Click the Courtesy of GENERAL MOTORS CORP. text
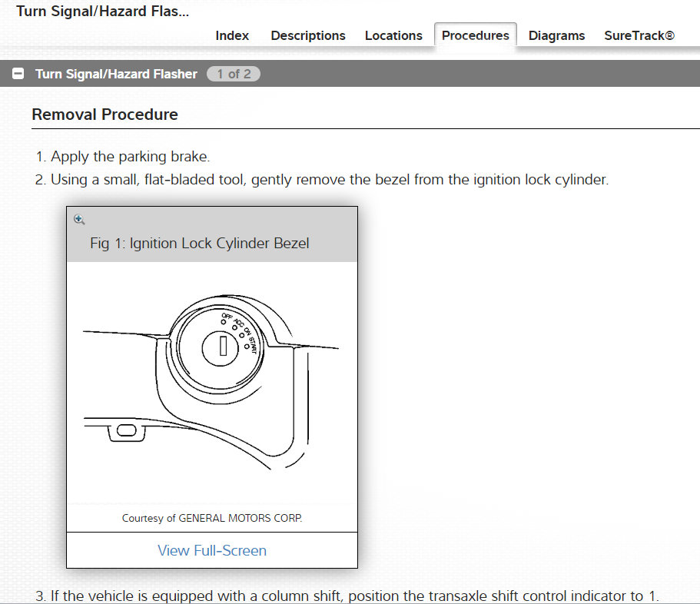Viewport: 700px width, 604px height. pyautogui.click(x=212, y=518)
